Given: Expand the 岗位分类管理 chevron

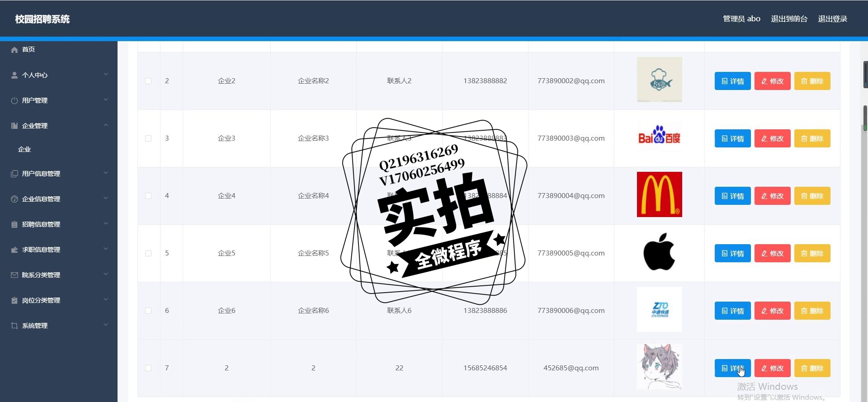Looking at the screenshot, I should (x=106, y=299).
